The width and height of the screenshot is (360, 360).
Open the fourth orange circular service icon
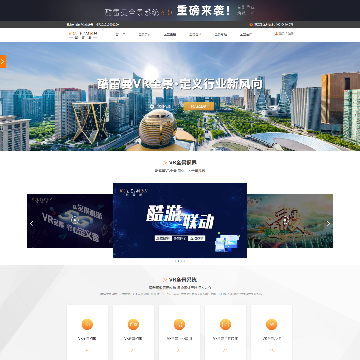coord(225,324)
